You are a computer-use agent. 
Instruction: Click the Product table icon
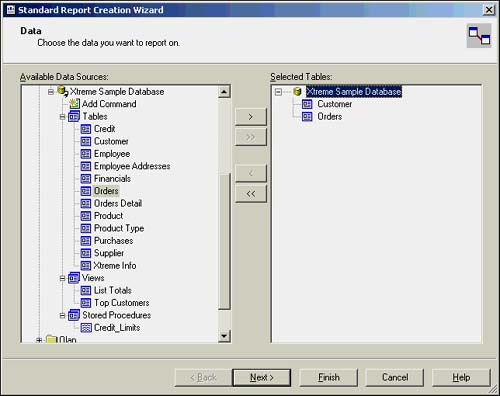pyautogui.click(x=86, y=216)
